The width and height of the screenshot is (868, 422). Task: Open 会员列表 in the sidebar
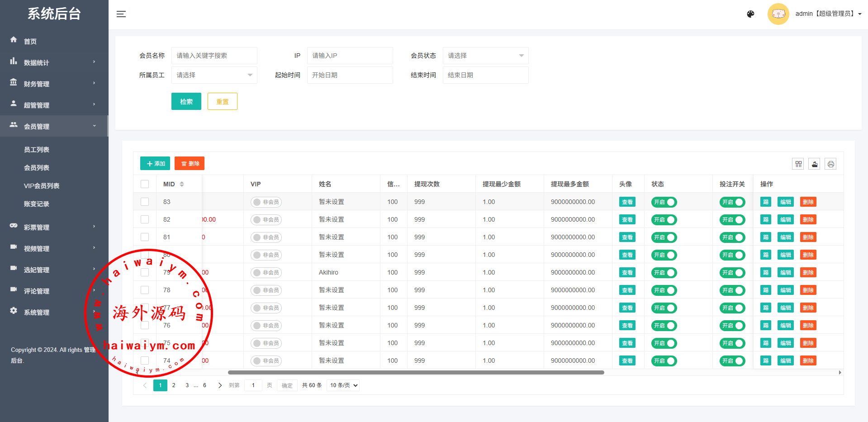point(37,168)
